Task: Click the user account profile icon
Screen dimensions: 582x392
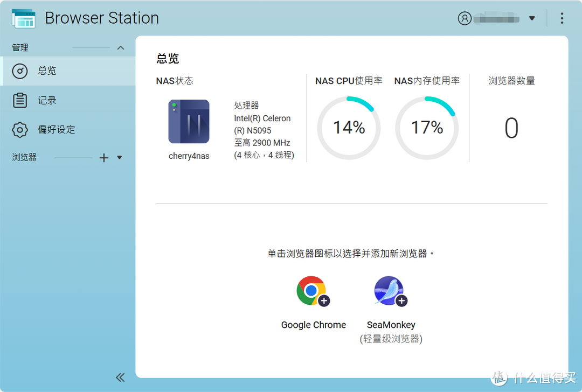Action: pyautogui.click(x=465, y=18)
